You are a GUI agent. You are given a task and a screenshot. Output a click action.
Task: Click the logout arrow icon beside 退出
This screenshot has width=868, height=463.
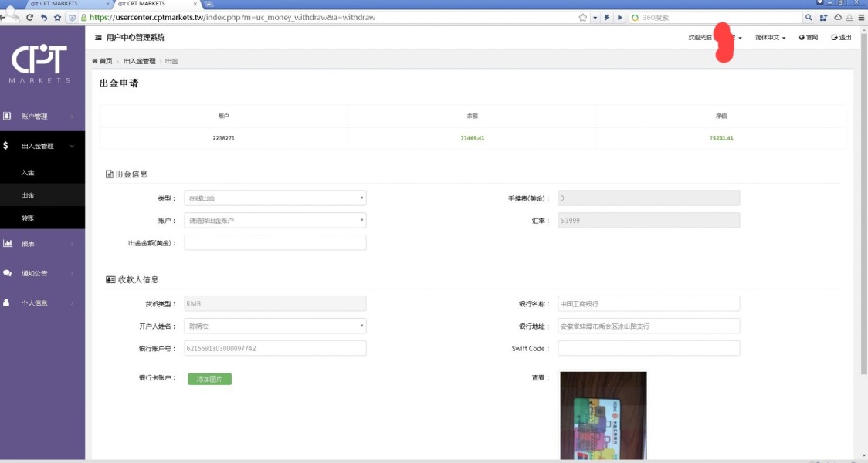pyautogui.click(x=834, y=38)
